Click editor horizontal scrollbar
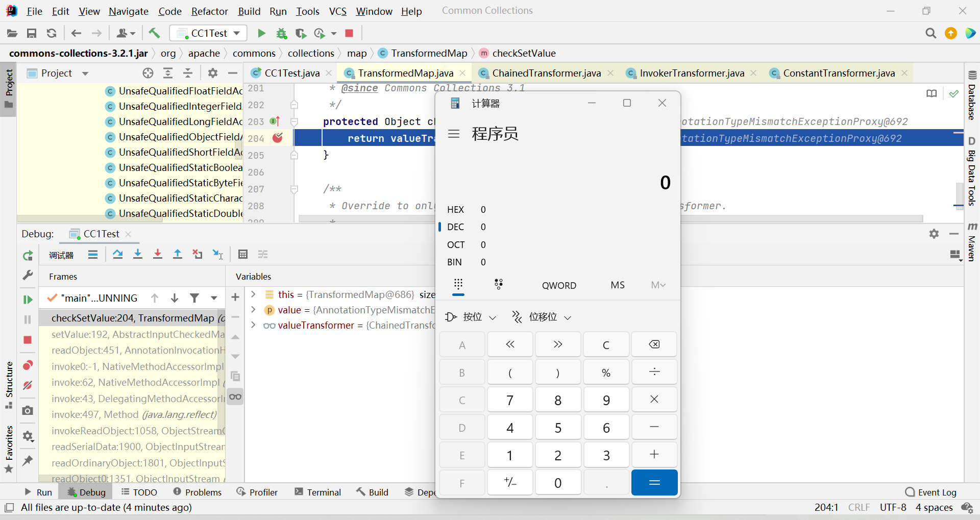This screenshot has height=520, width=980. [x=610, y=218]
